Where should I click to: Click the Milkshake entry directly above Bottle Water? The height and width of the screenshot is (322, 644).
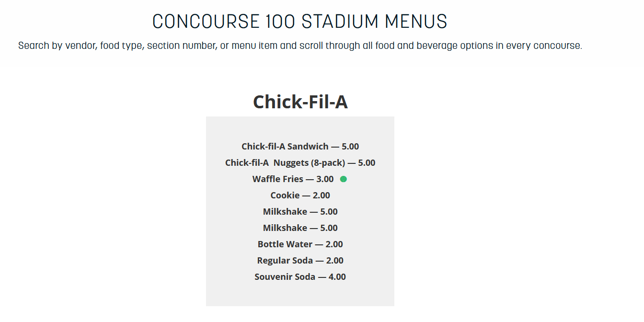coord(300,228)
